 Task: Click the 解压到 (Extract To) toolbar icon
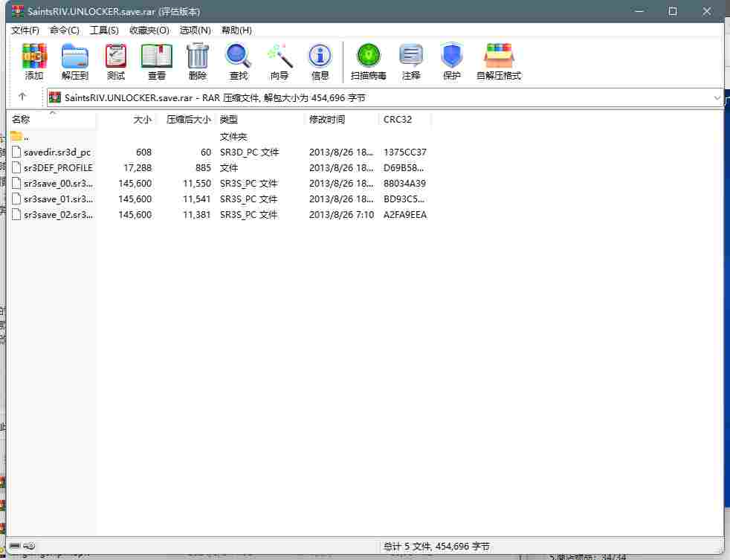tap(75, 56)
